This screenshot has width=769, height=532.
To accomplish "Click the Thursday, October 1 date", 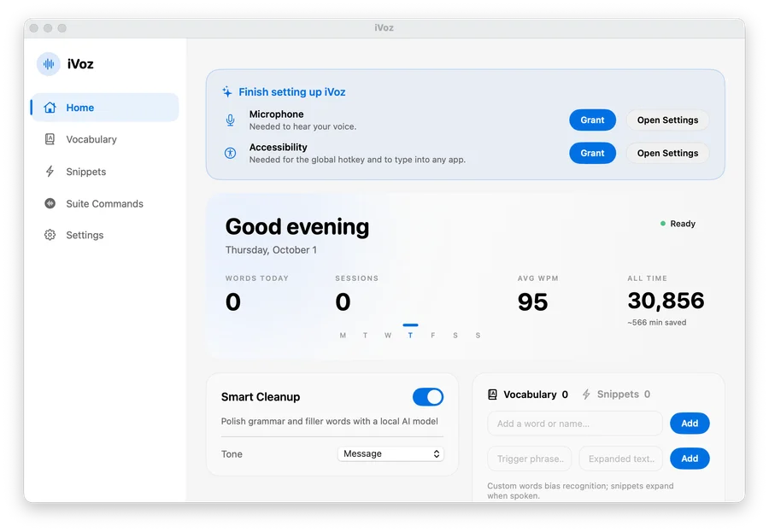I will pos(271,250).
